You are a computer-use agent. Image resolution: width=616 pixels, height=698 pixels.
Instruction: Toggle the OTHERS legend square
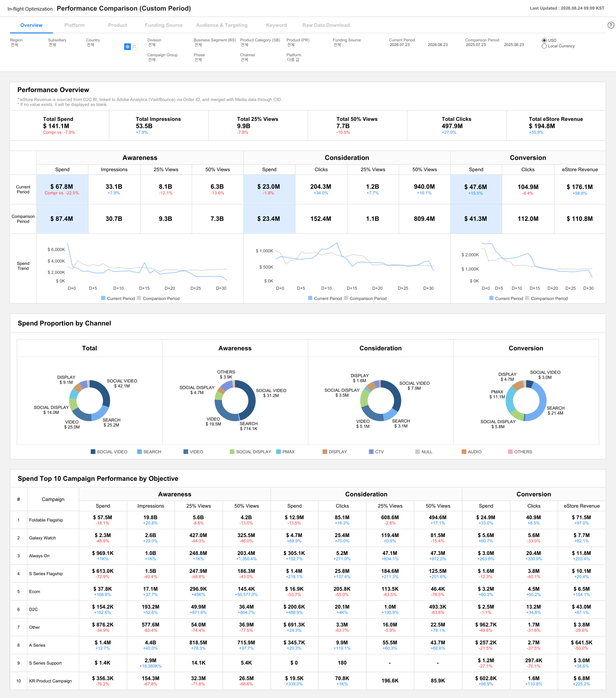coord(510,452)
